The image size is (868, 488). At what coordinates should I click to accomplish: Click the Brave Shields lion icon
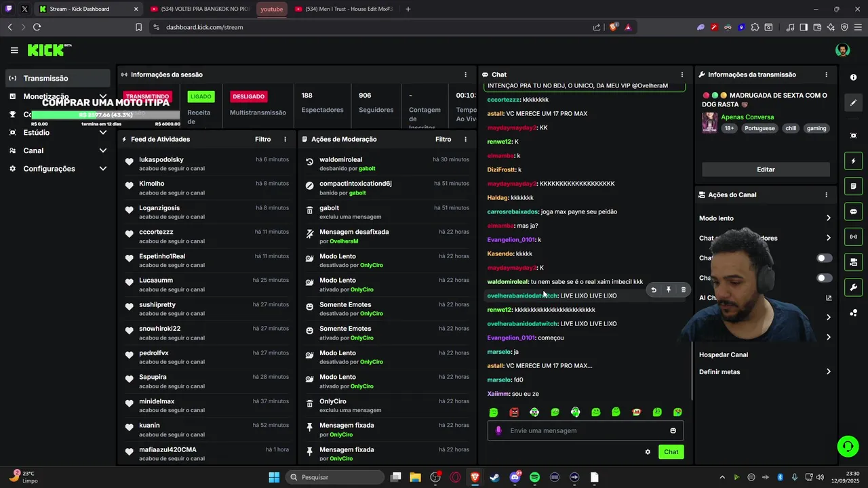pyautogui.click(x=613, y=27)
